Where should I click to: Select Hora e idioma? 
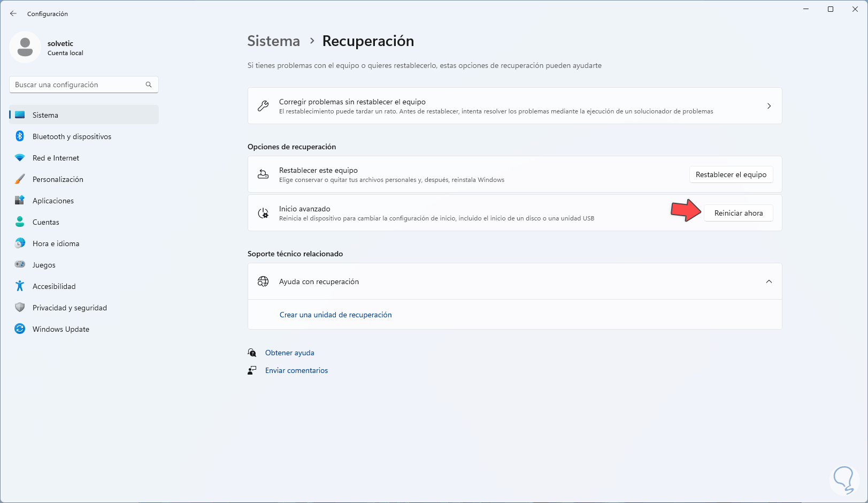[x=84, y=243]
